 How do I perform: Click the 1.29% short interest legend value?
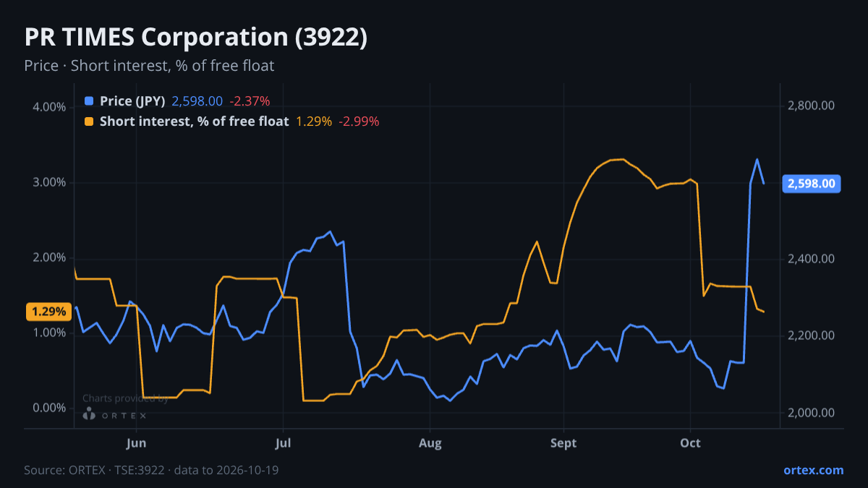point(314,121)
